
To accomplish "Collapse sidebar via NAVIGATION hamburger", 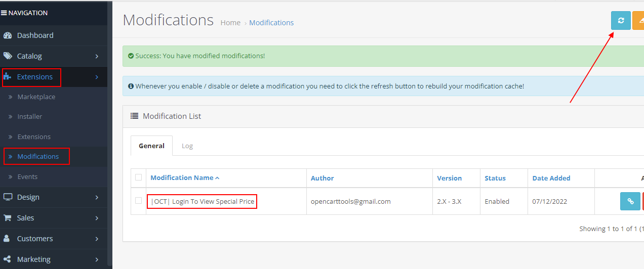I will coord(4,13).
